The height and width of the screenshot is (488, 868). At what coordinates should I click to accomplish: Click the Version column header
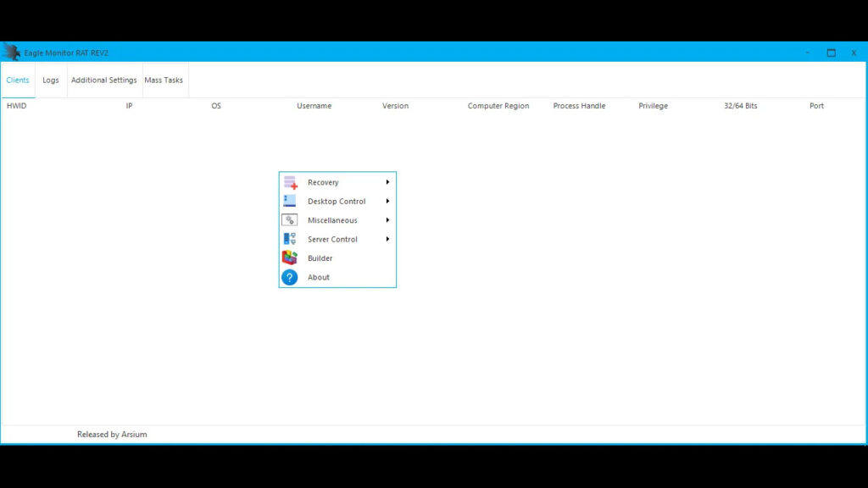[x=395, y=106]
